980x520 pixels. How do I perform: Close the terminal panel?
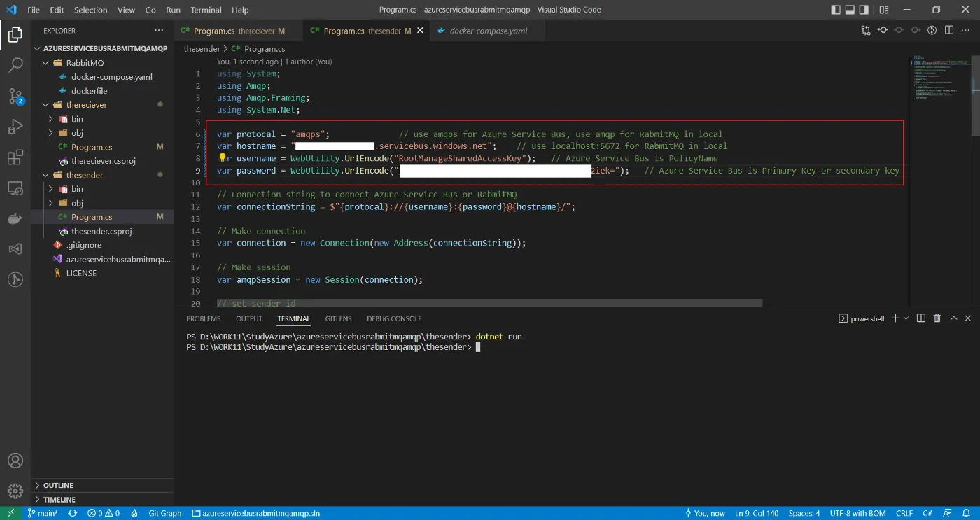pyautogui.click(x=969, y=318)
